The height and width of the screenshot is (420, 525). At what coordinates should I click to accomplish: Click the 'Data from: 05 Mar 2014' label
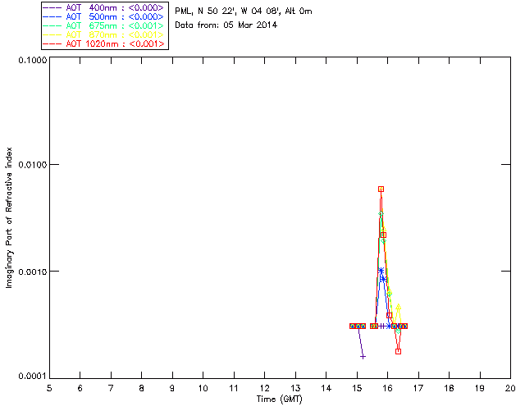pyautogui.click(x=226, y=25)
